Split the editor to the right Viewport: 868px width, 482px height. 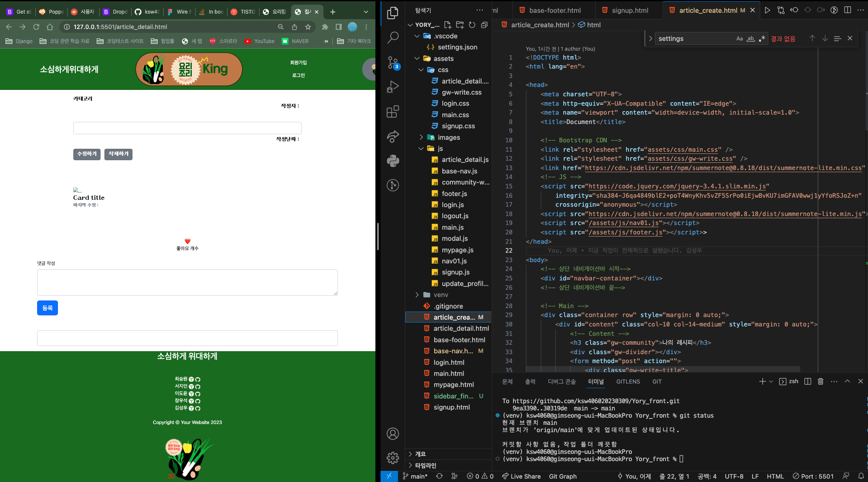tap(848, 10)
